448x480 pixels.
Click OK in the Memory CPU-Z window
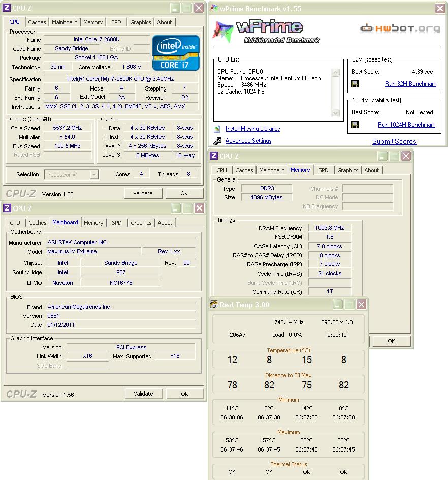(392, 341)
